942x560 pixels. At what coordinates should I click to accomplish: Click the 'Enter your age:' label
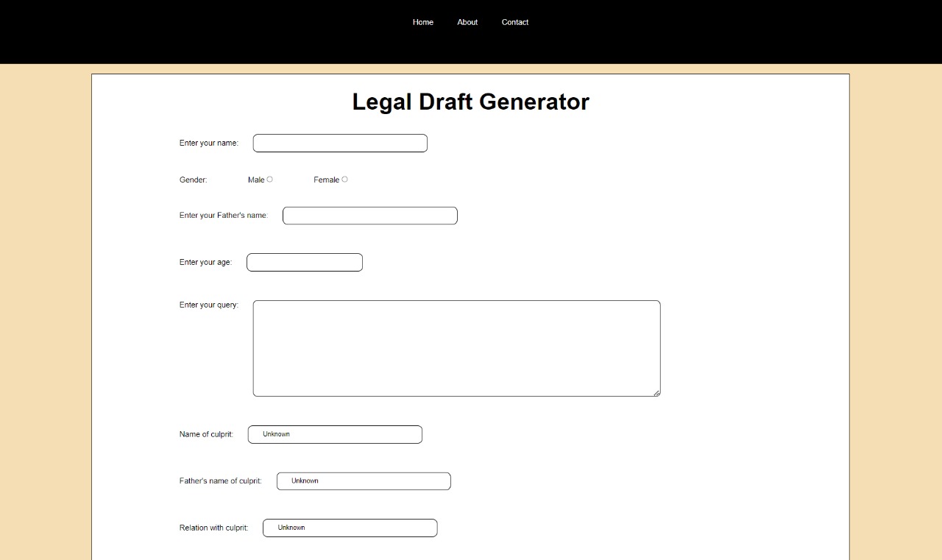pyautogui.click(x=205, y=263)
